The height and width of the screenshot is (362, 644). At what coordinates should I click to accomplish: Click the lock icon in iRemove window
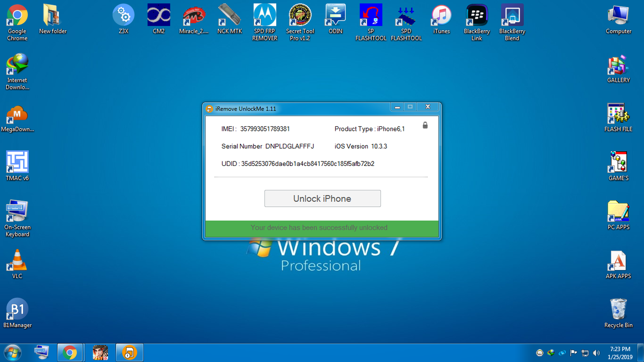point(425,125)
